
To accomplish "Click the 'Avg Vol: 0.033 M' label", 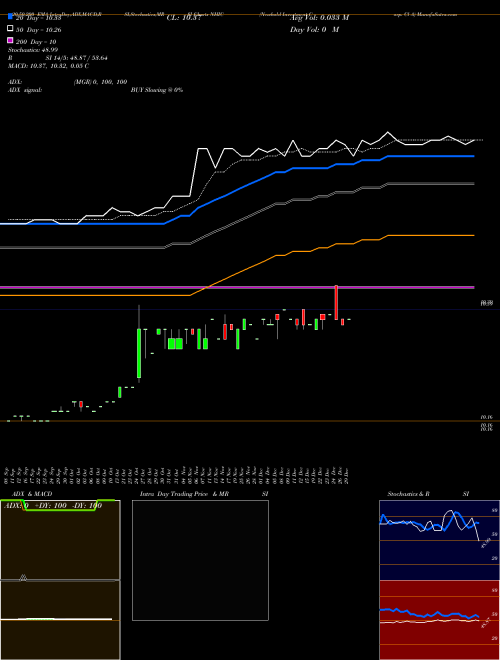I will [x=319, y=18].
